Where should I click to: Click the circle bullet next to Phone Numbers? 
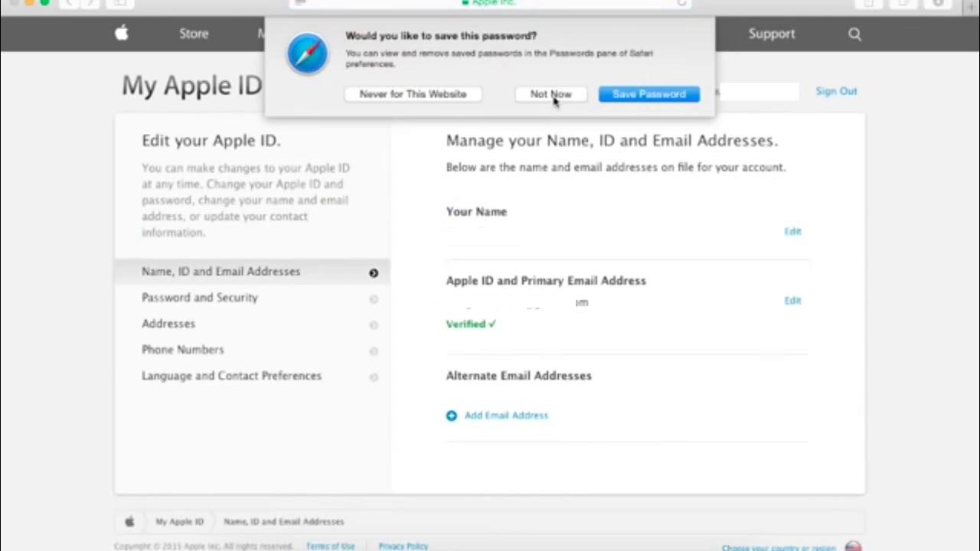point(374,350)
